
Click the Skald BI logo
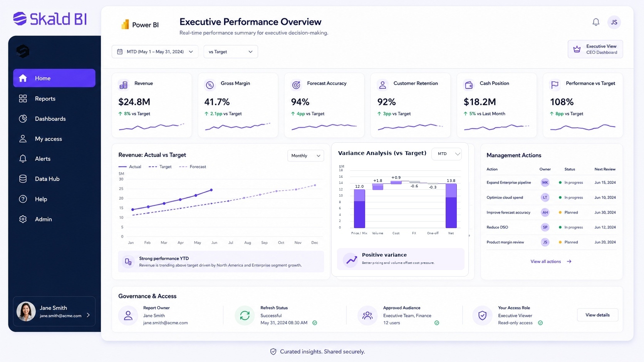[x=50, y=18]
